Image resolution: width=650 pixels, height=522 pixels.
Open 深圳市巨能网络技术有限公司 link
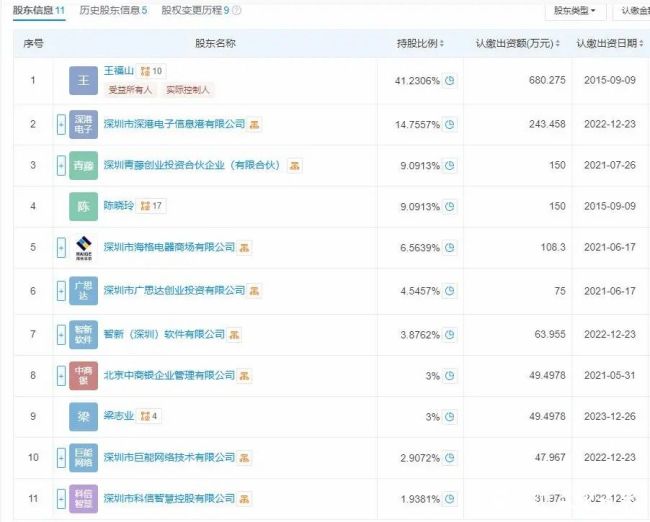(x=169, y=457)
